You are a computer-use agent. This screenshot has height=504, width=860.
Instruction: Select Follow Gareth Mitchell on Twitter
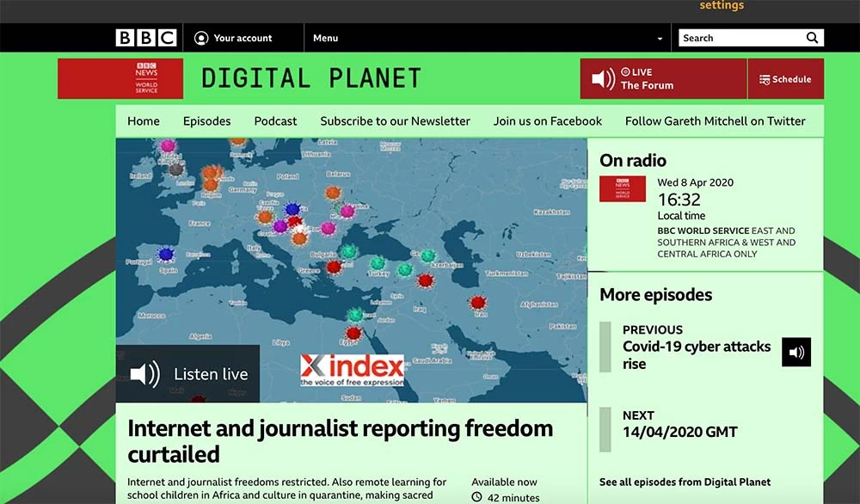coord(716,121)
